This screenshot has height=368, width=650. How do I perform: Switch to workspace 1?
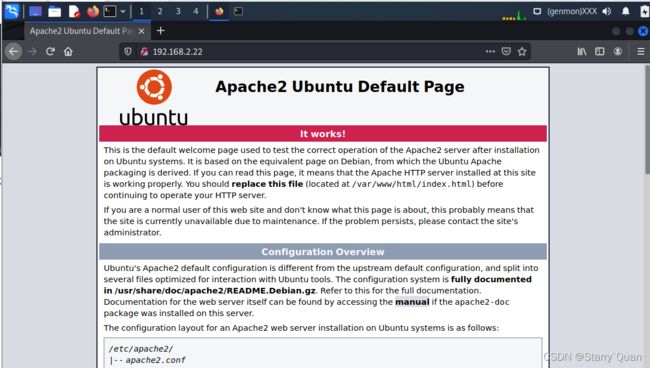[x=142, y=12]
